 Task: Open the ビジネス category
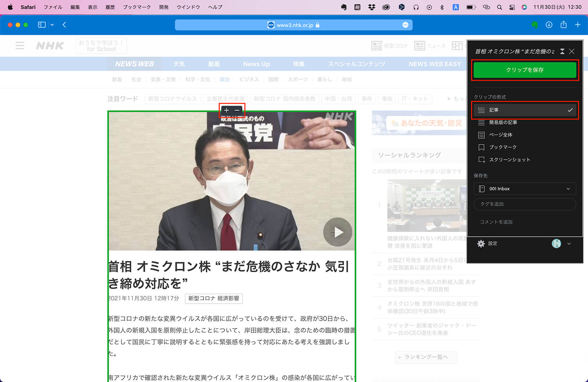[x=249, y=79]
